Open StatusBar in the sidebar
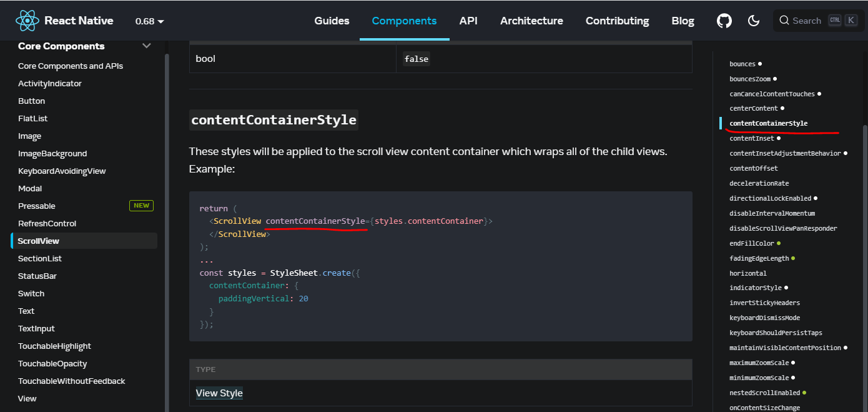Screen dimensions: 868x412 click(x=37, y=276)
